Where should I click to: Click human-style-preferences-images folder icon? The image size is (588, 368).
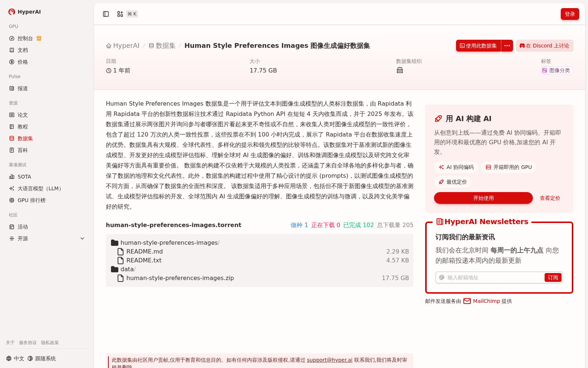click(x=115, y=243)
